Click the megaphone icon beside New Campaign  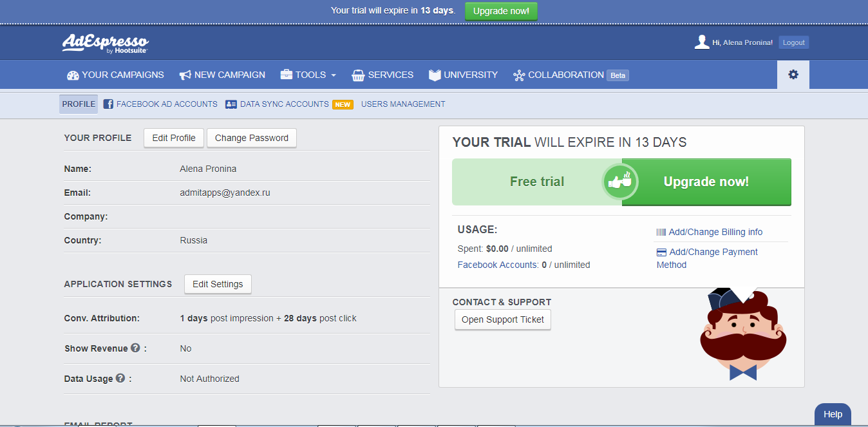pos(185,75)
